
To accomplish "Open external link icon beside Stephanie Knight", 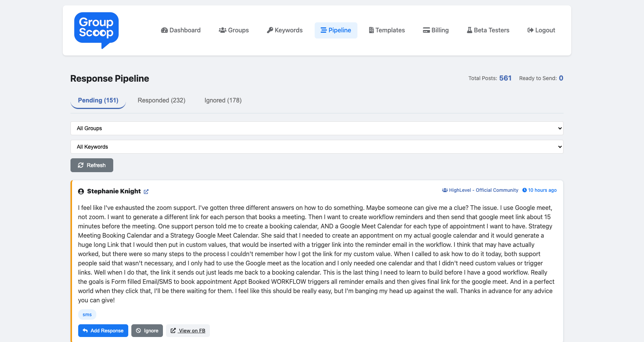I will [x=146, y=191].
